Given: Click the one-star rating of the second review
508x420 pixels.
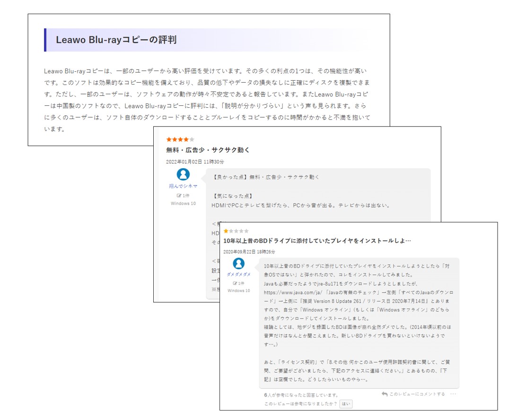Looking at the screenshot, I should point(236,231).
